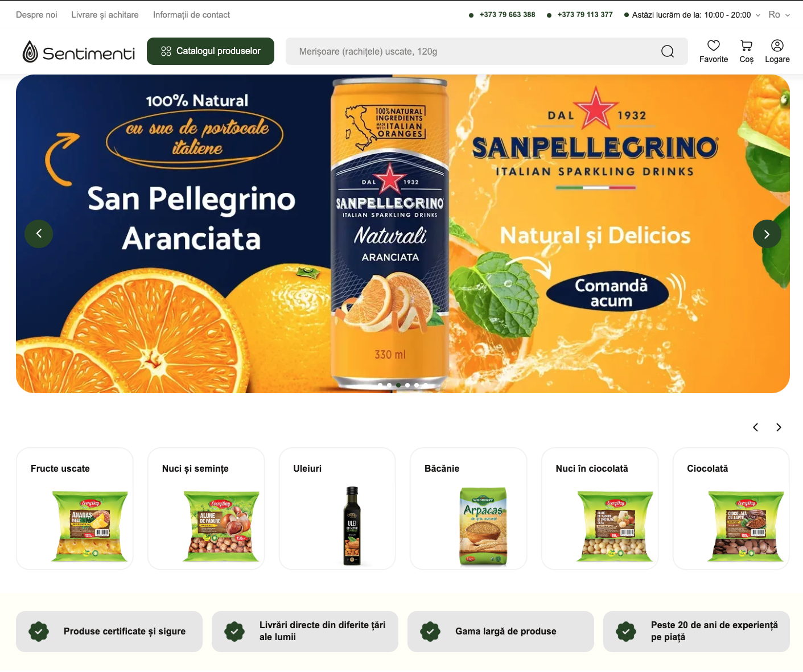Click the Sentimenti logo
The image size is (803, 672).
(x=79, y=52)
